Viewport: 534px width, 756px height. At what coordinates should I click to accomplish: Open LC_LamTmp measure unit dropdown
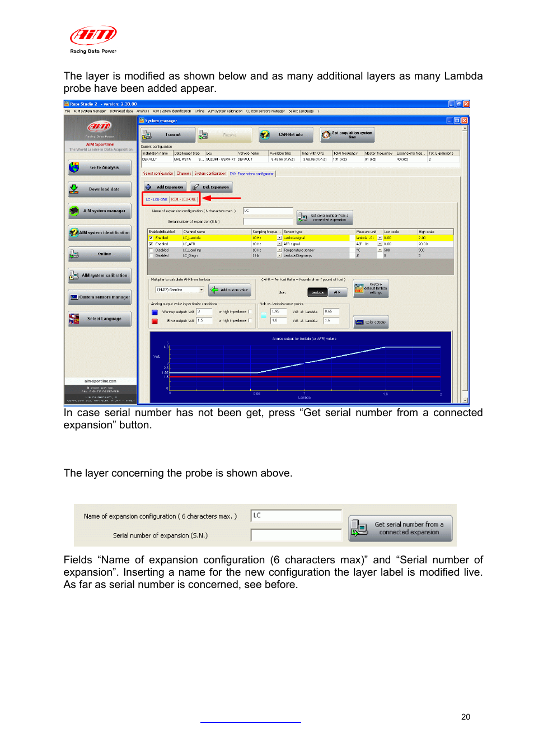tap(380, 250)
